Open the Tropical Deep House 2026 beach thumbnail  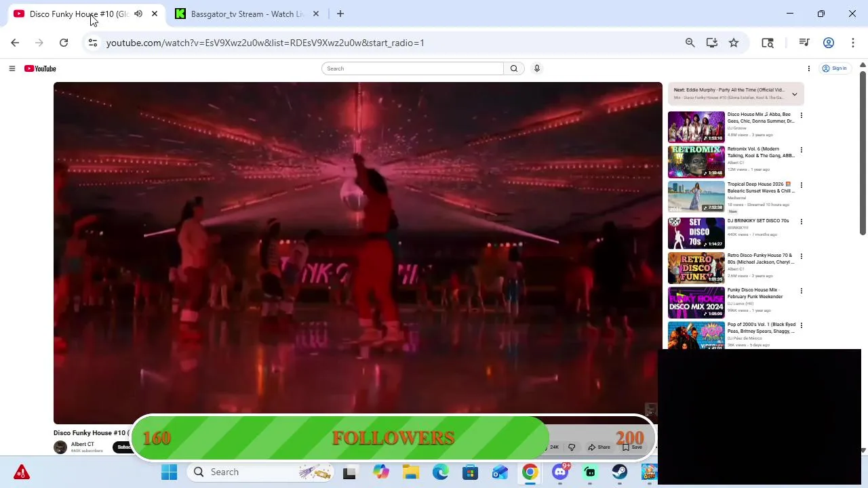tap(696, 197)
